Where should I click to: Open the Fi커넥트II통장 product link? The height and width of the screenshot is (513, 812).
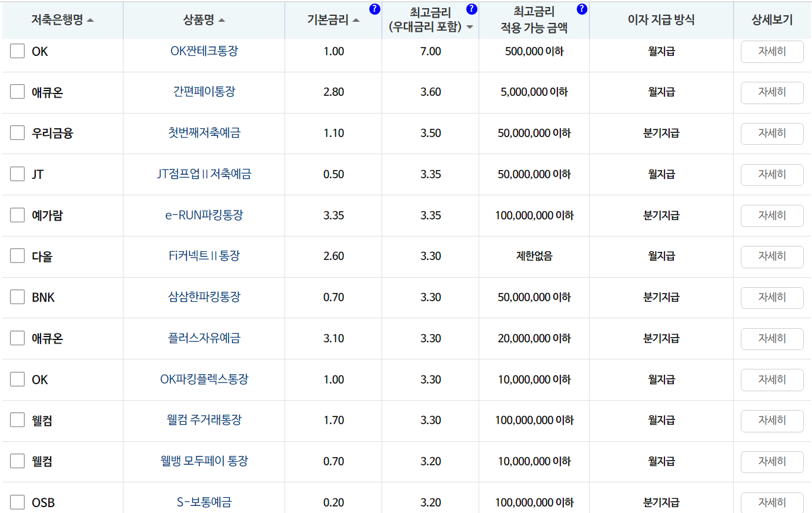click(204, 256)
